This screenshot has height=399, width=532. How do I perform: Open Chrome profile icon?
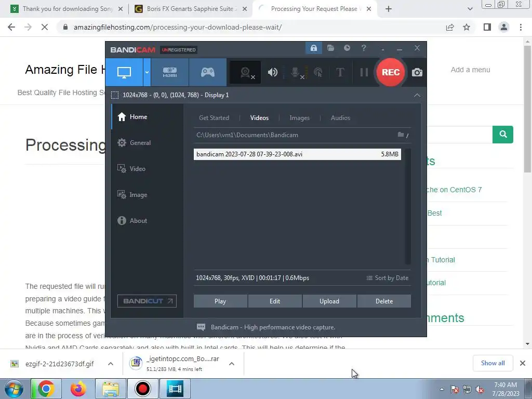click(x=504, y=27)
